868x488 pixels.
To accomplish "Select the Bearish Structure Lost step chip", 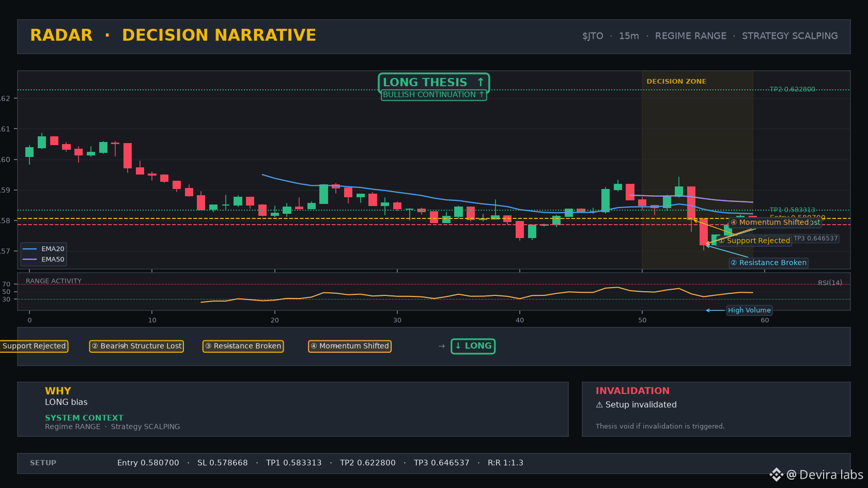I will 136,346.
